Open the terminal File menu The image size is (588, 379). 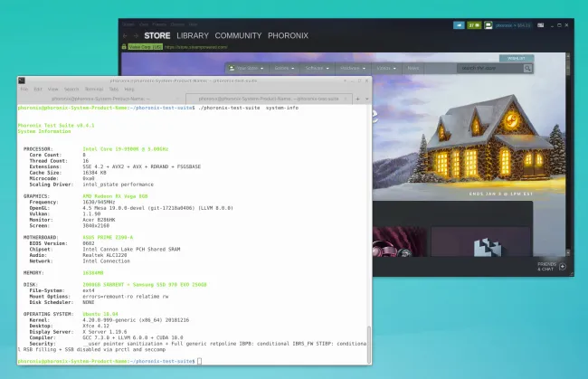pyautogui.click(x=24, y=90)
